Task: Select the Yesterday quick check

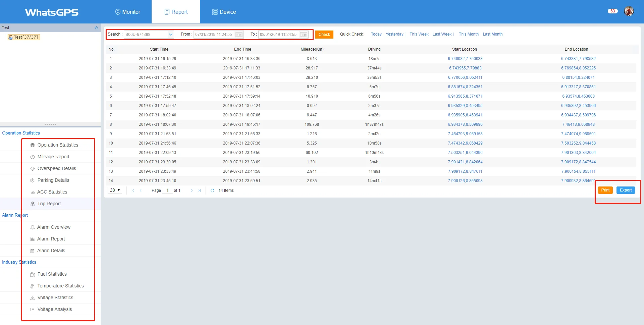Action: pyautogui.click(x=394, y=34)
